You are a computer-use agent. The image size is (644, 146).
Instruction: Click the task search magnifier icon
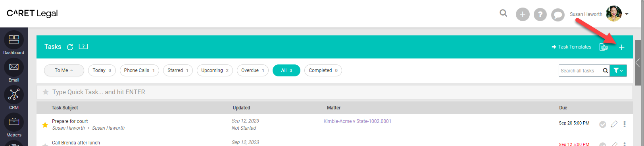(x=605, y=71)
